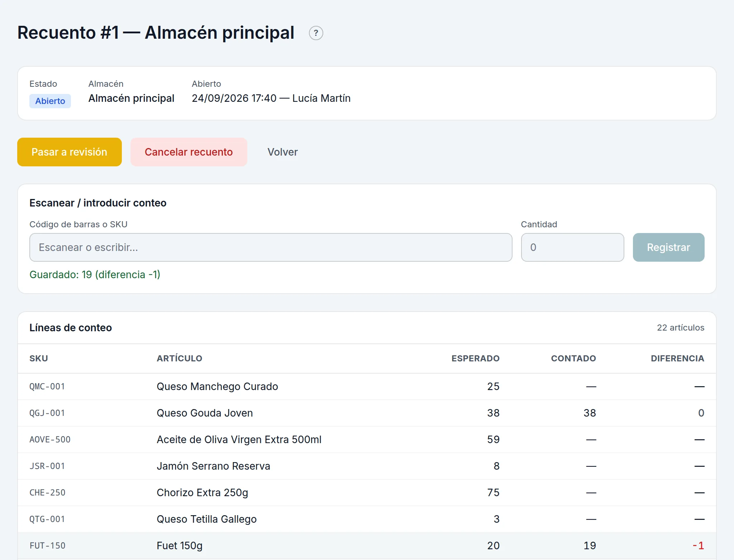Image resolution: width=734 pixels, height=560 pixels.
Task: Click the DIFERENCIA column header
Action: [677, 359]
